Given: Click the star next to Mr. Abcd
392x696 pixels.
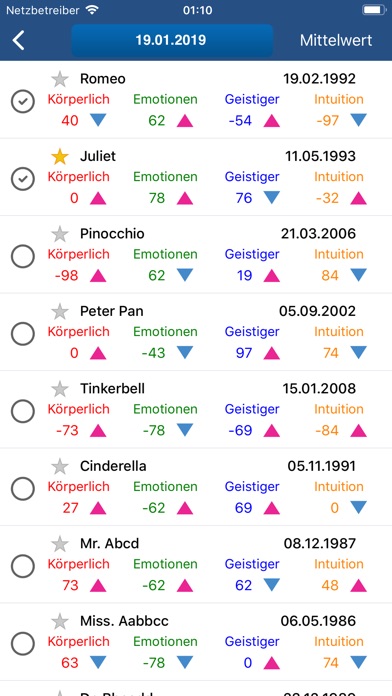Looking at the screenshot, I should [x=59, y=543].
